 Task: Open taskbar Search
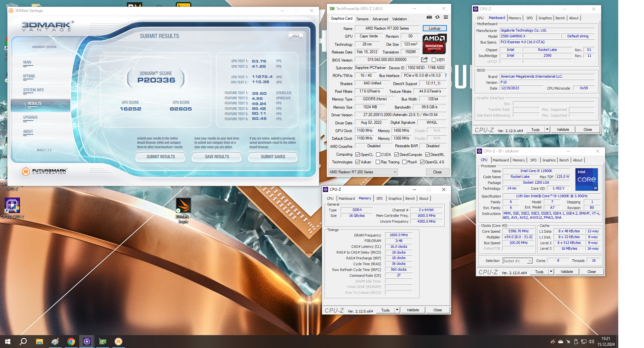pyautogui.click(x=23, y=342)
